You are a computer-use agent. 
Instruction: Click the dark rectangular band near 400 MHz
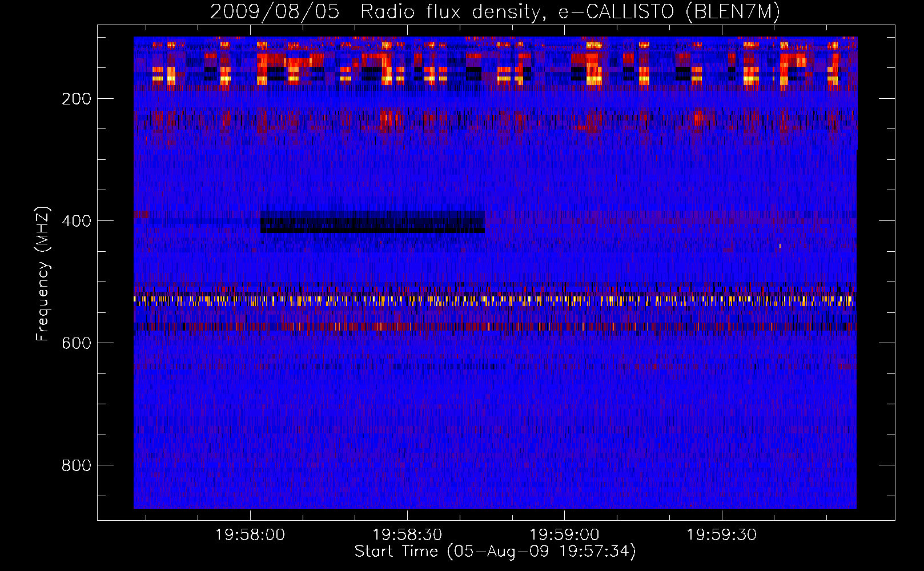[x=372, y=222]
